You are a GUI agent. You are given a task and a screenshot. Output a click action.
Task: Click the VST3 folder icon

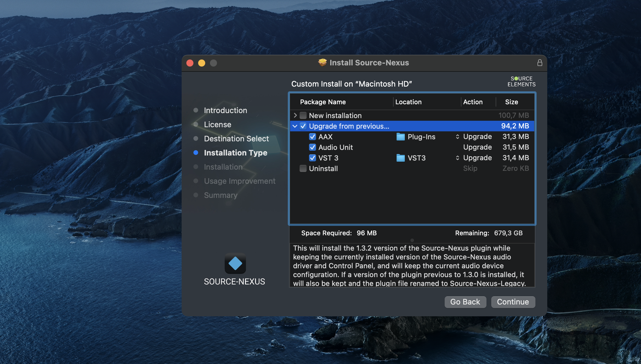point(400,158)
